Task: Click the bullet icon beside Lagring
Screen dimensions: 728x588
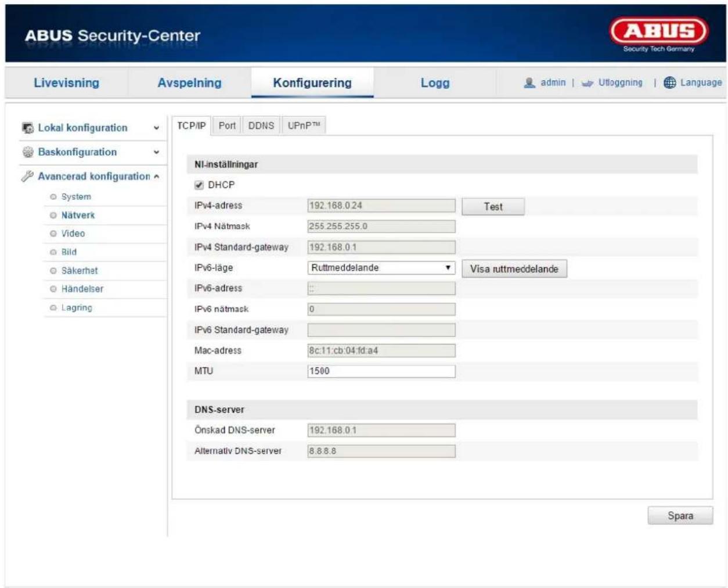Action: coord(53,308)
